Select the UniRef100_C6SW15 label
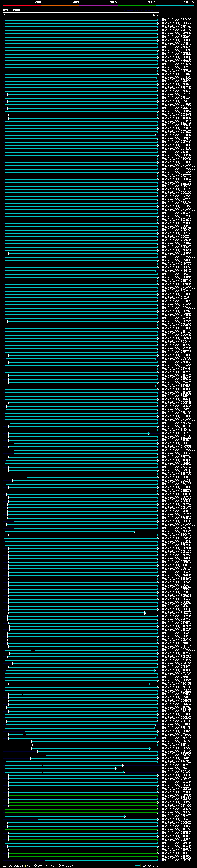The width and height of the screenshot is (197, 868). click(x=177, y=128)
